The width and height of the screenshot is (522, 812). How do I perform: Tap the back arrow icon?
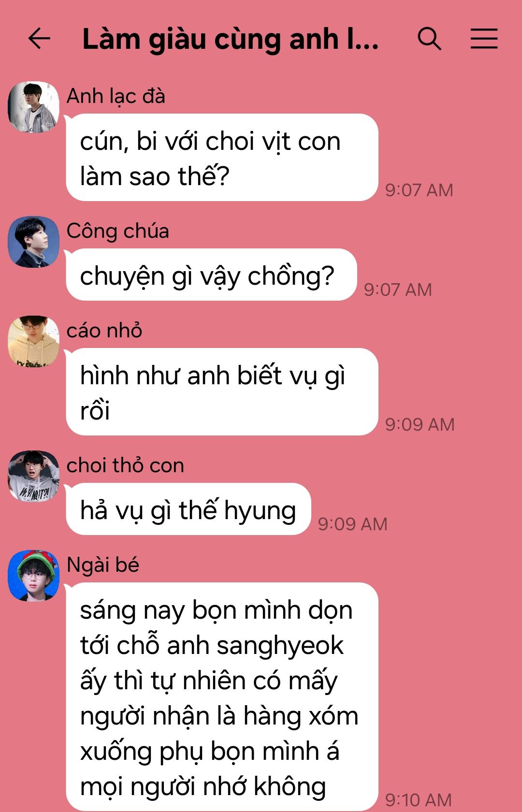[x=39, y=39]
